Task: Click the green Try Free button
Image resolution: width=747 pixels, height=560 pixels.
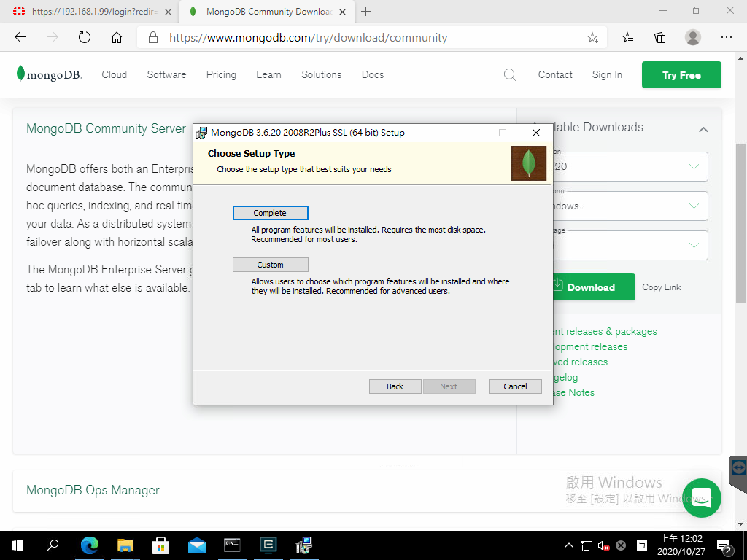Action: tap(681, 75)
